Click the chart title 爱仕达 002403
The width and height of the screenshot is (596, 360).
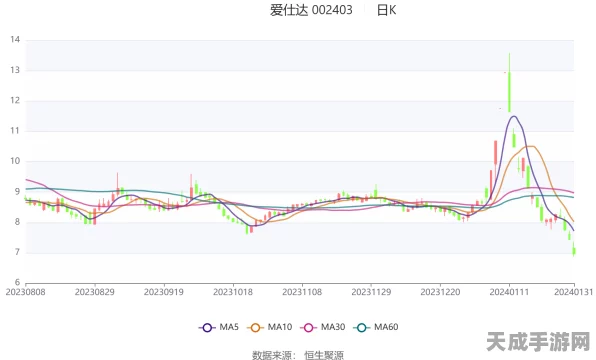[311, 10]
